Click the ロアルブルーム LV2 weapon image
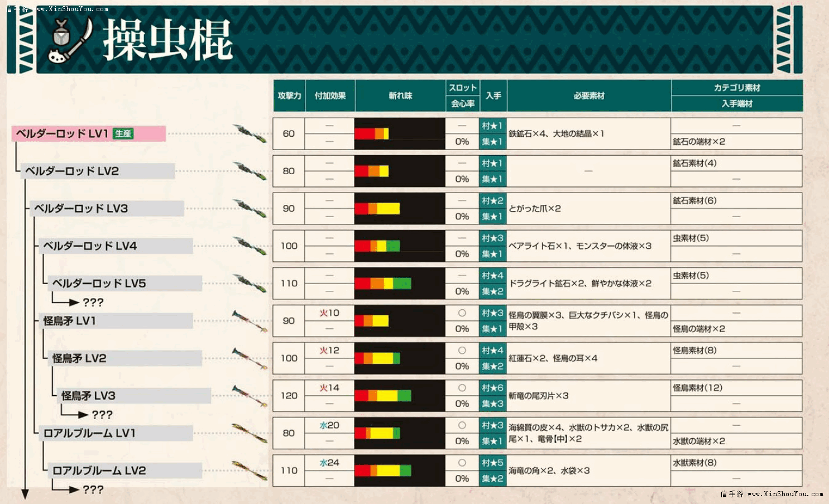 [250, 471]
